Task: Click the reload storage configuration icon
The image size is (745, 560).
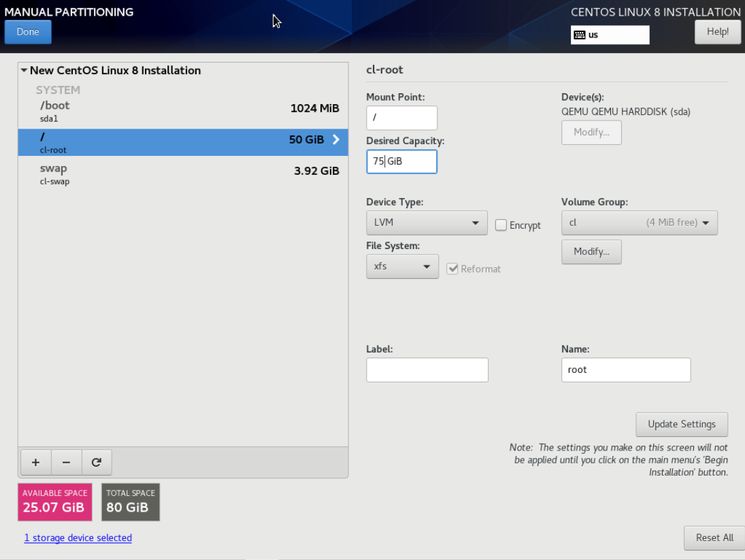Action: tap(97, 463)
